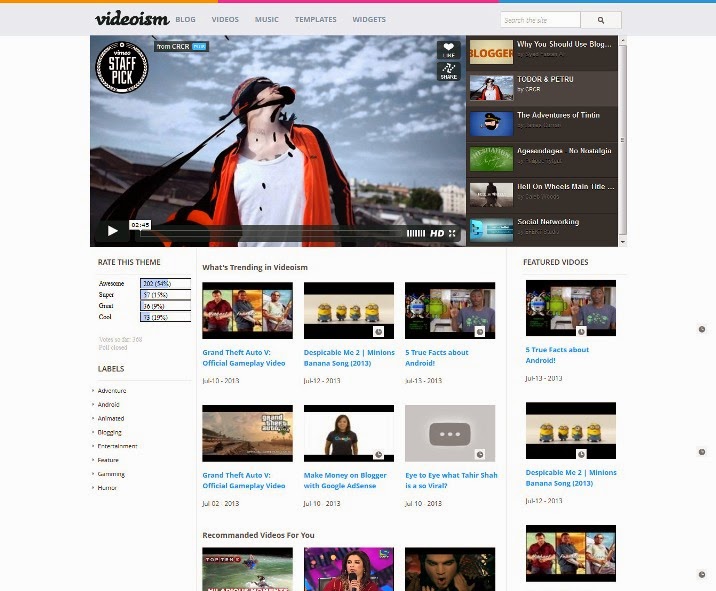716x591 pixels.
Task: Select 'The Adventures of Tintin' playlist item
Action: (542, 124)
